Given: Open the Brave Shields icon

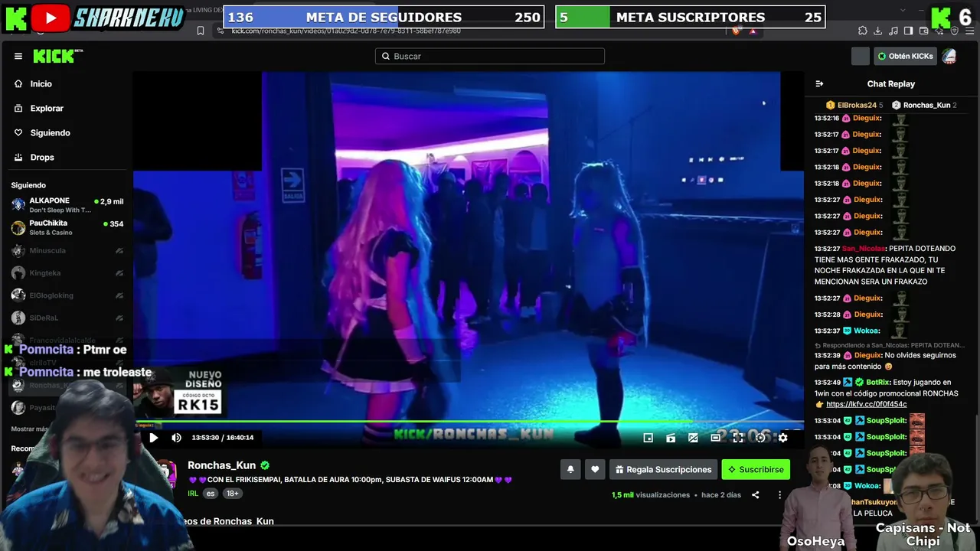Looking at the screenshot, I should (x=737, y=31).
